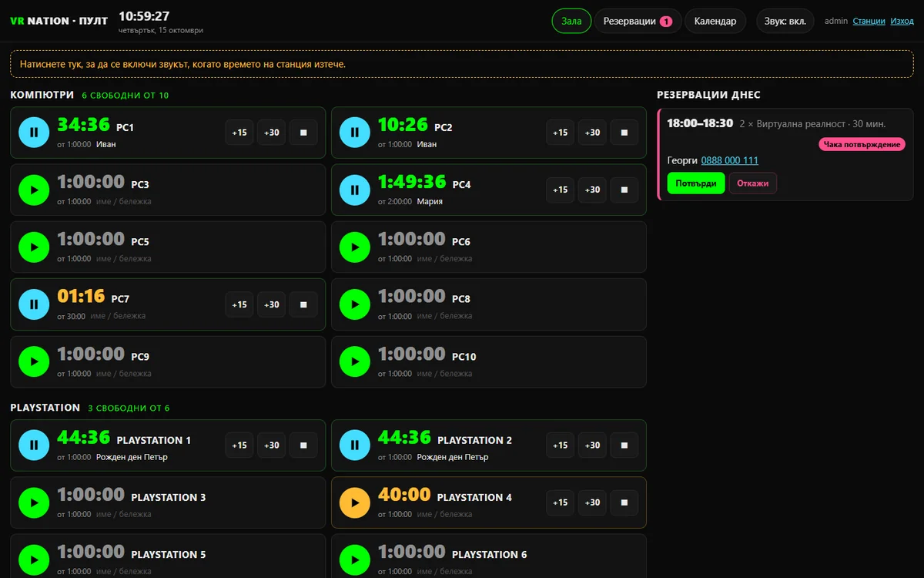Pause the PC1 timer
Viewport: 924px width, 578px height.
tap(34, 133)
